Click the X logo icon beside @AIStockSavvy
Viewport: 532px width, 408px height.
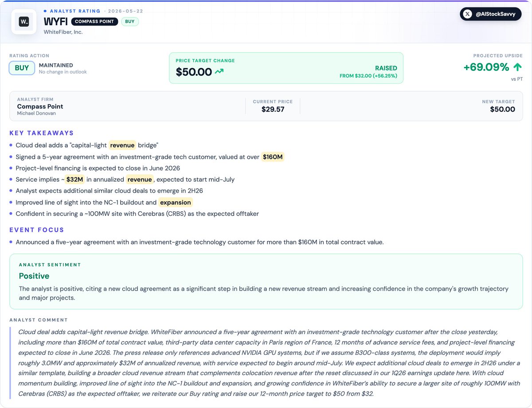tap(467, 14)
